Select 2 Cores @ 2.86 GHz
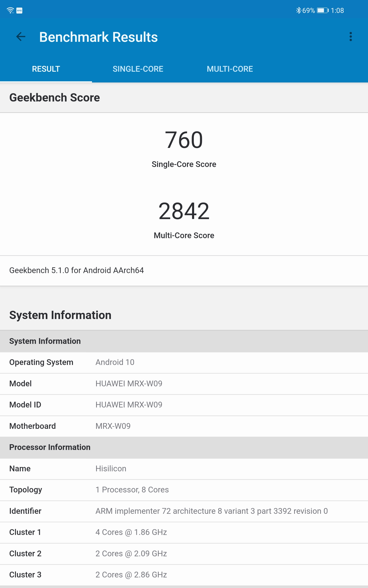Screen dimensions: 368x588 pyautogui.click(x=131, y=575)
